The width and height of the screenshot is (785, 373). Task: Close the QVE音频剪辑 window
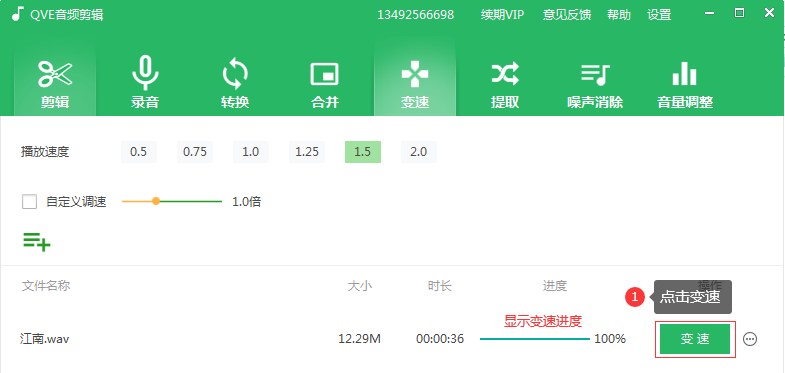tap(769, 14)
